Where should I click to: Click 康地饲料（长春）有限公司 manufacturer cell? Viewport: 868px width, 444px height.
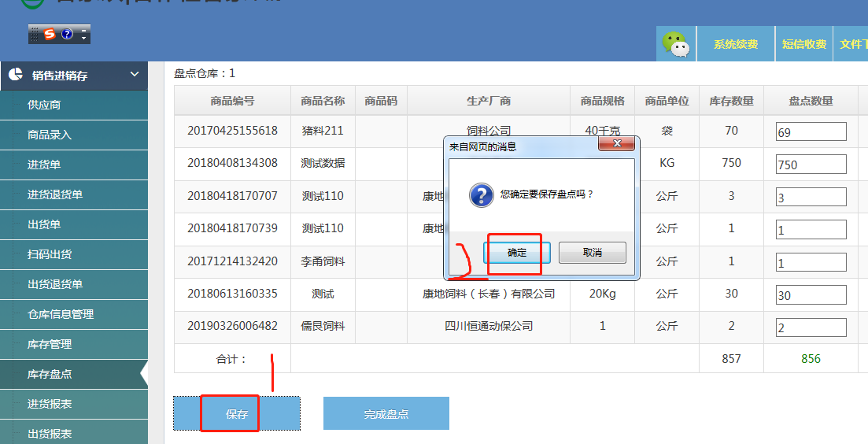click(489, 294)
